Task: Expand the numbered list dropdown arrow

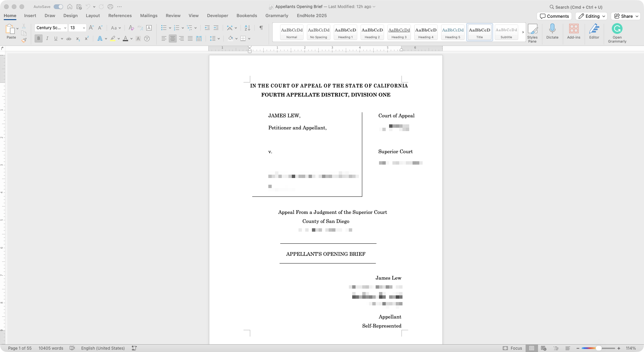Action: tap(182, 28)
